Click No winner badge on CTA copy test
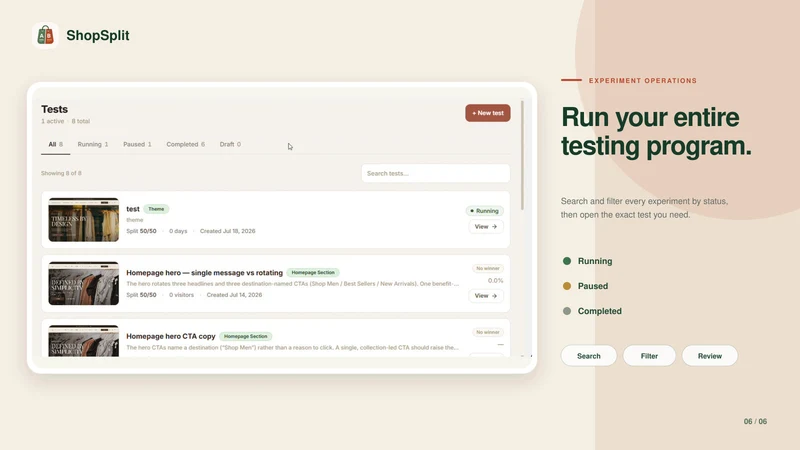Image resolution: width=800 pixels, height=450 pixels. point(487,332)
